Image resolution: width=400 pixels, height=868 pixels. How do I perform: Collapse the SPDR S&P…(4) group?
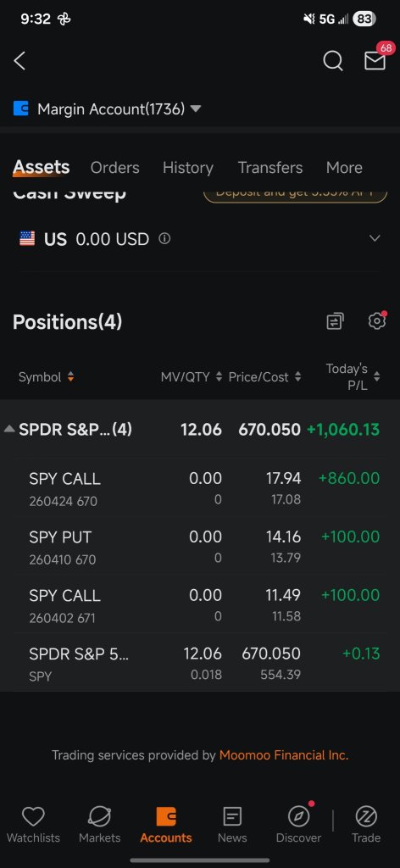click(200, 429)
